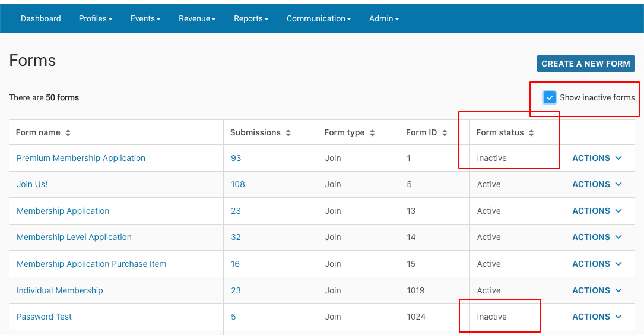Expand Actions for the Password Test form
The width and height of the screenshot is (644, 335).
(x=597, y=317)
